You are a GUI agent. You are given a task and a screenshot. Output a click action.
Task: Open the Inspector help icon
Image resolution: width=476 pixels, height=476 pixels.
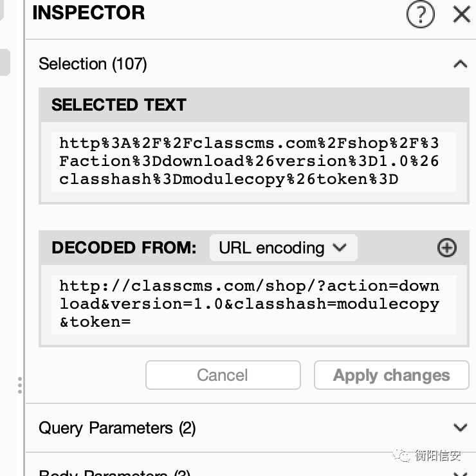pos(421,14)
